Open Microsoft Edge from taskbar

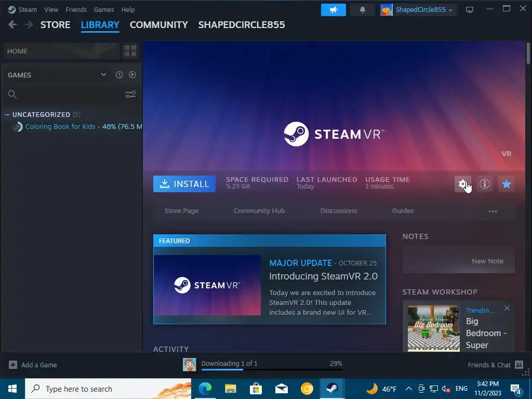pos(205,389)
